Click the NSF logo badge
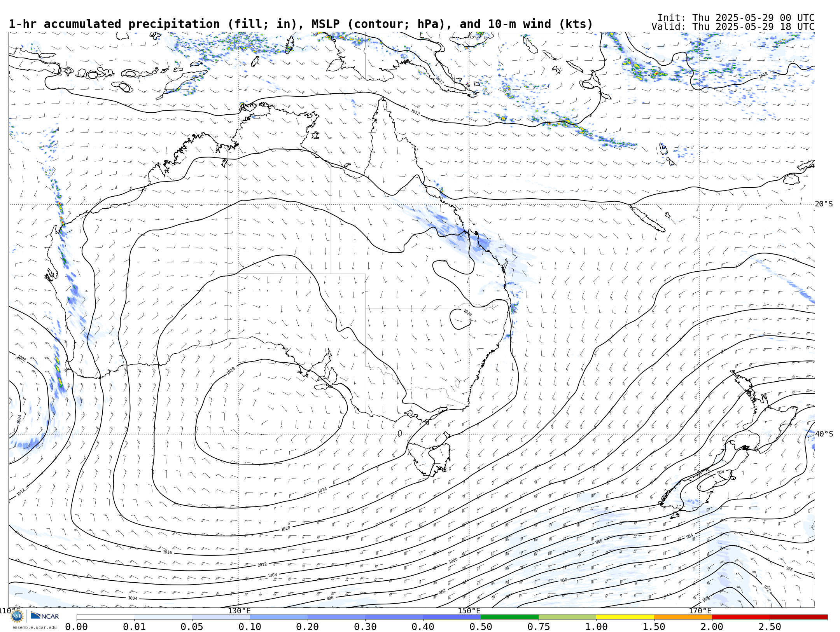Image resolution: width=840 pixels, height=632 pixels. (17, 616)
